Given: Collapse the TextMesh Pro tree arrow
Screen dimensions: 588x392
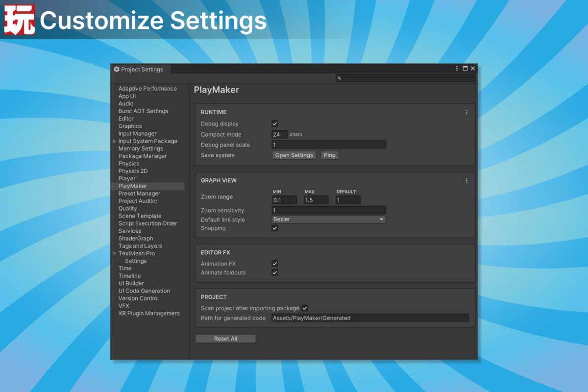Looking at the screenshot, I should click(x=115, y=253).
